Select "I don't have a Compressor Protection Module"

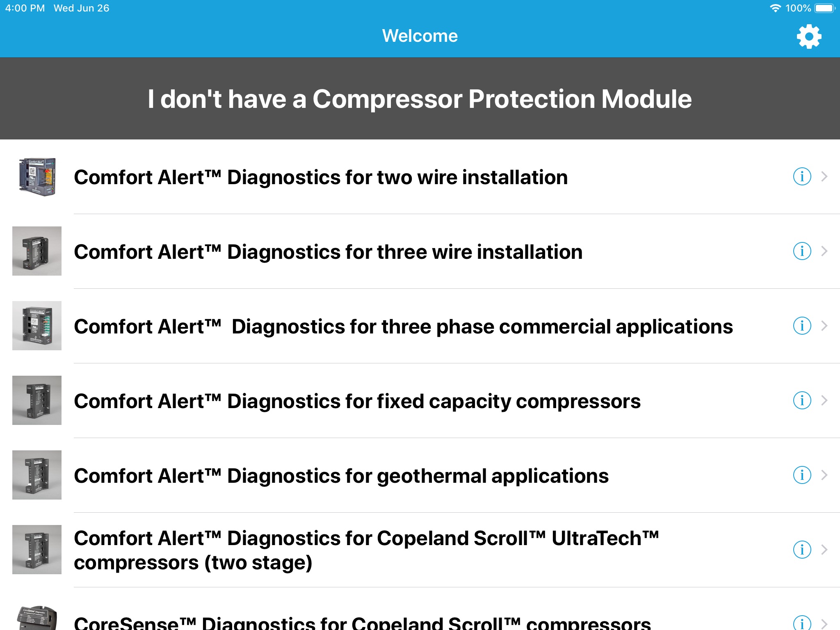[420, 99]
